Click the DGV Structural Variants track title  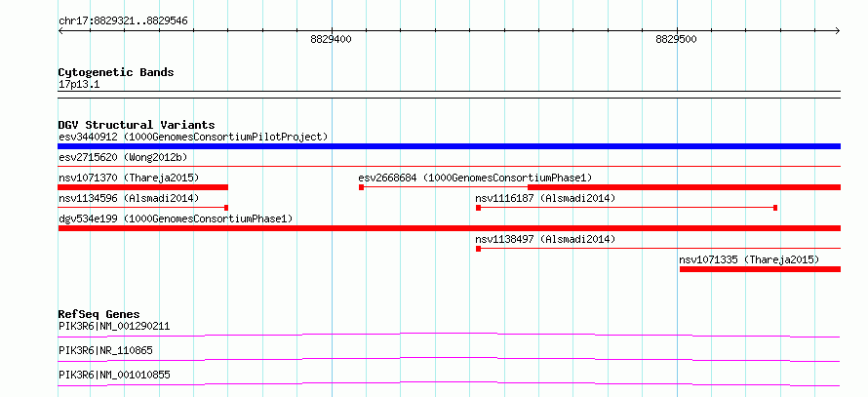click(137, 125)
